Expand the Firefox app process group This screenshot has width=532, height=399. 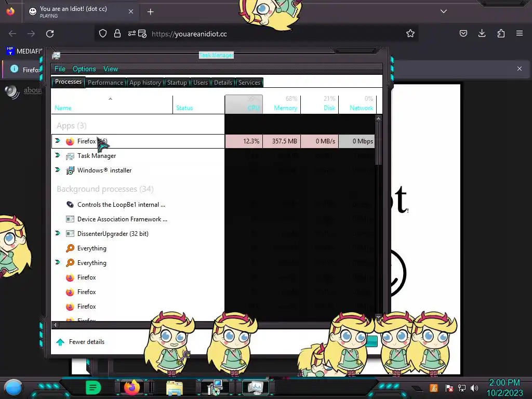[58, 140]
